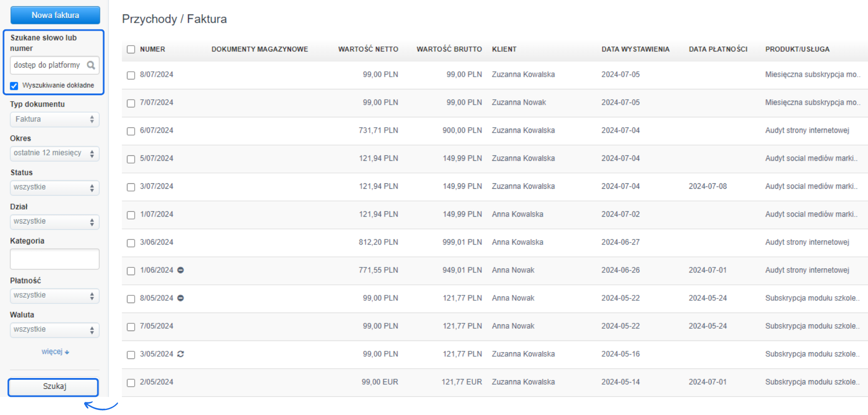Tick the checkbox for invoice 3/06/2024

(x=131, y=243)
